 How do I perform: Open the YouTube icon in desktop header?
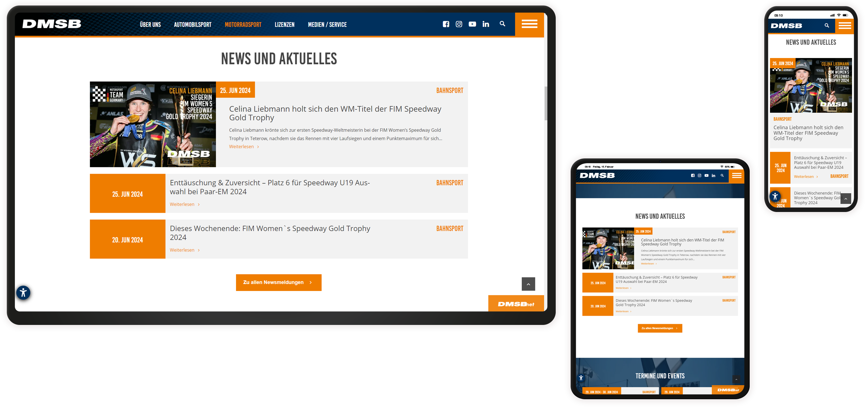coord(472,24)
